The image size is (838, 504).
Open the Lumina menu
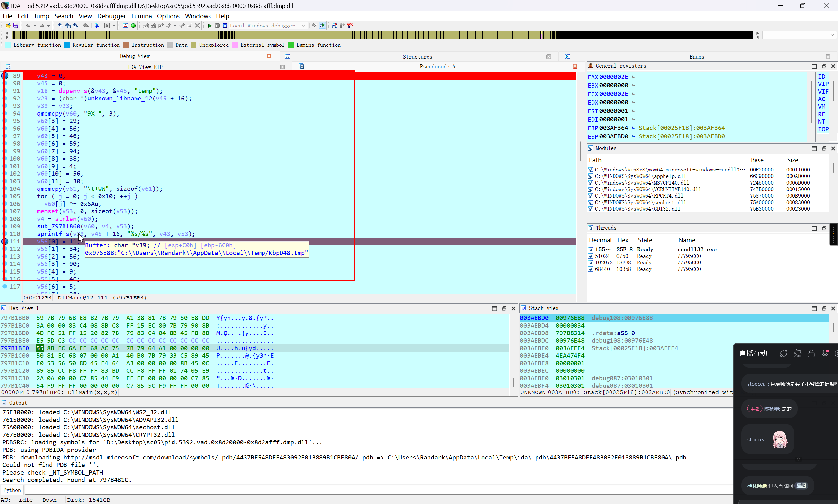click(x=141, y=16)
